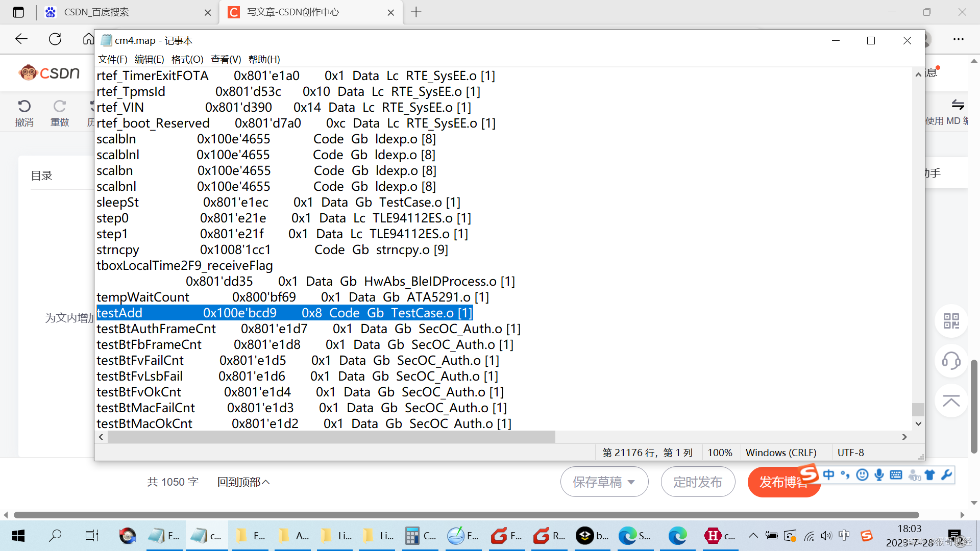980x551 pixels.
Task: Toggle Sogou Chinese/English input mode
Action: [828, 475]
